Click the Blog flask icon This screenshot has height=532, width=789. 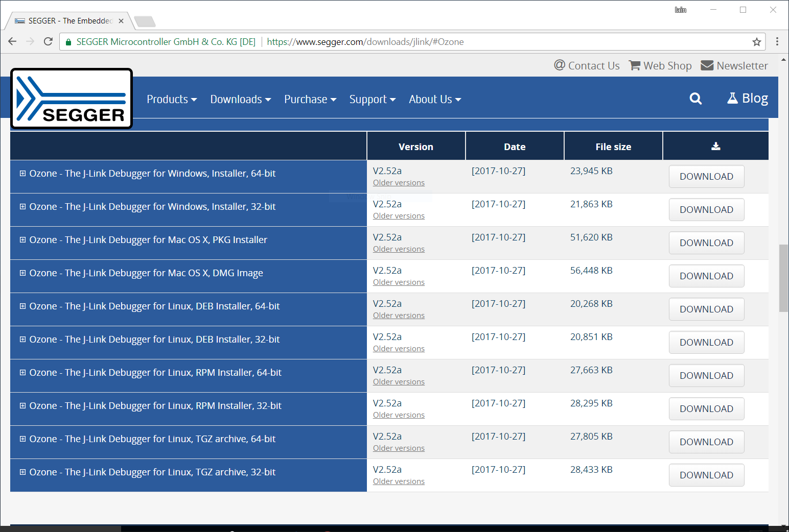coord(732,98)
